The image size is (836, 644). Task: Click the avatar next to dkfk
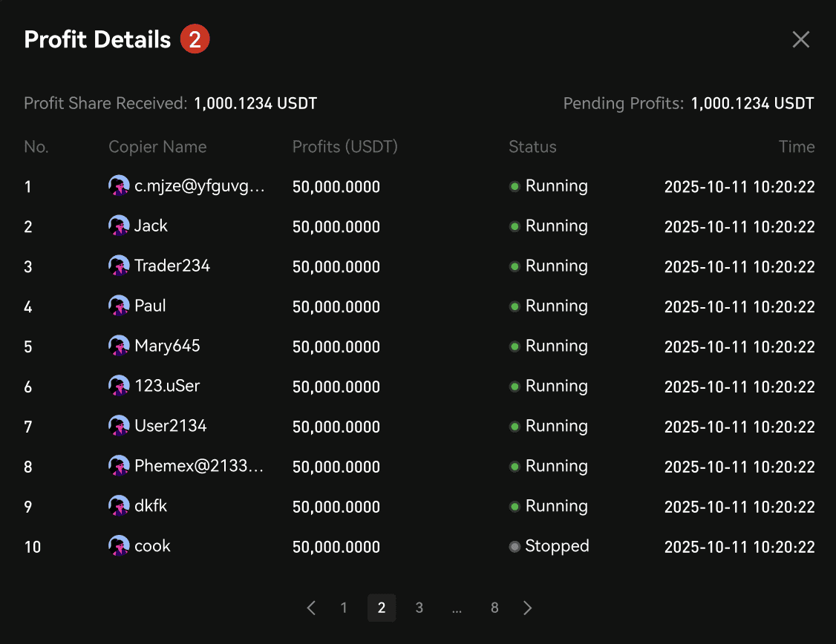coord(119,506)
